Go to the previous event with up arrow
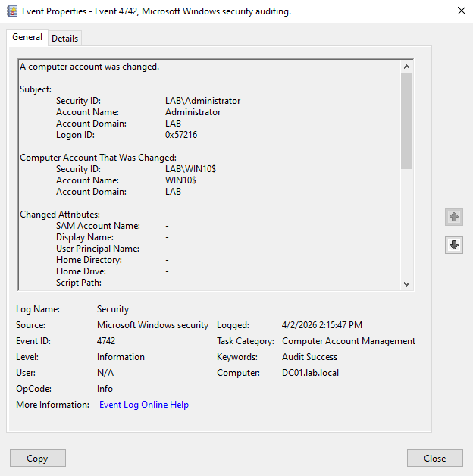473x476 pixels. [453, 217]
